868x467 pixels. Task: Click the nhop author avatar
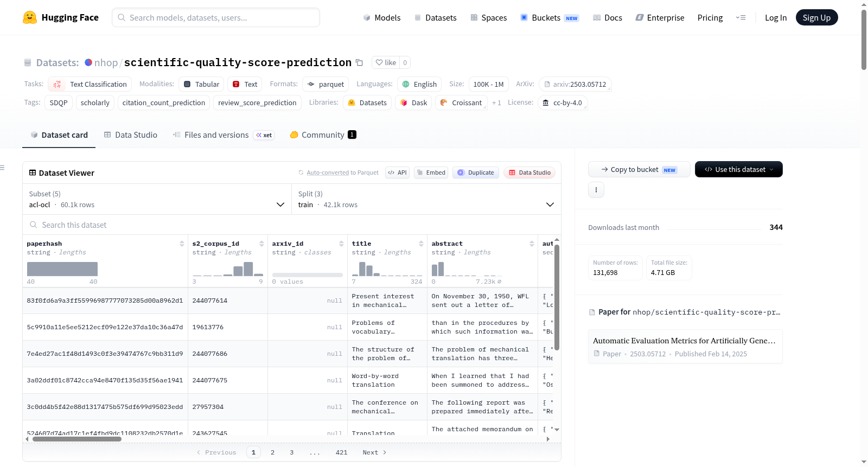pos(88,62)
